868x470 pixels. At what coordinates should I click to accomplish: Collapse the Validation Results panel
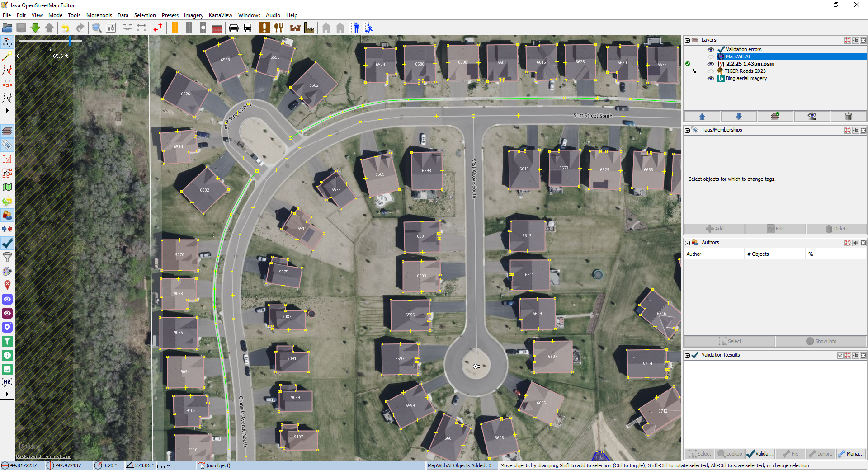(688, 355)
